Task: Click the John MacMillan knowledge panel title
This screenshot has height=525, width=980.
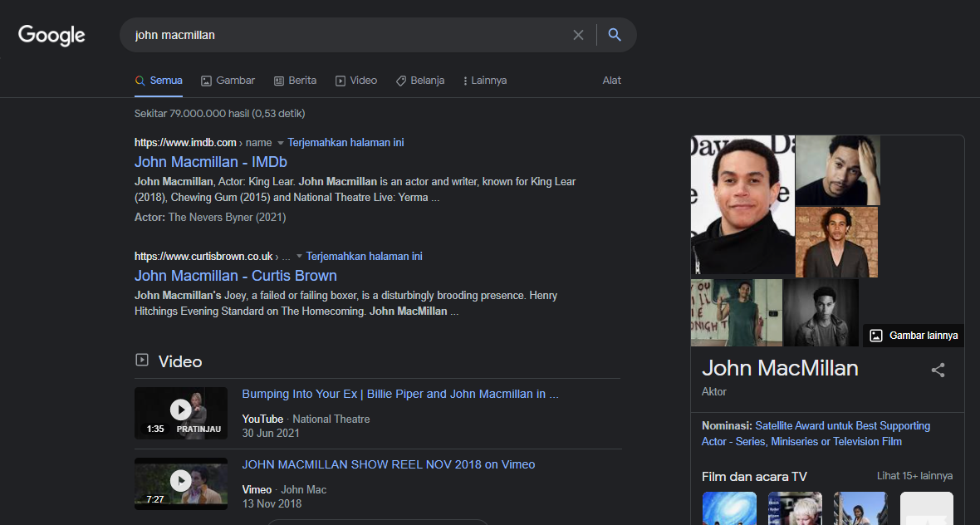Action: [x=780, y=368]
